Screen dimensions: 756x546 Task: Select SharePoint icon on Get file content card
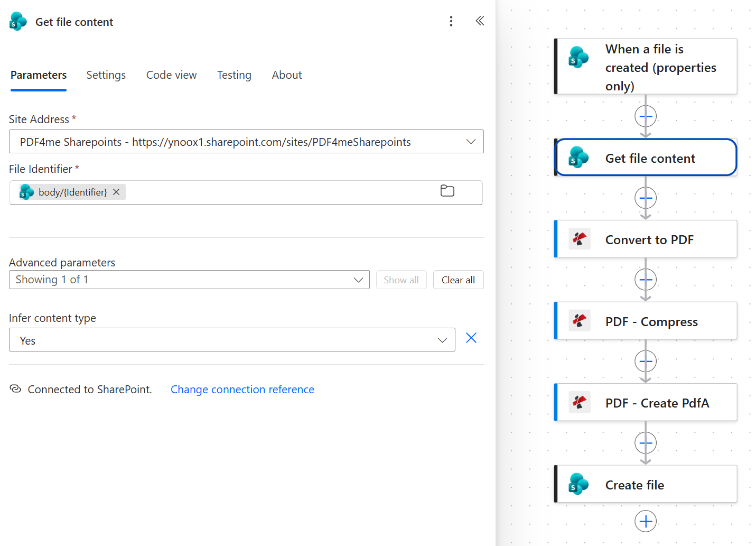coord(578,158)
